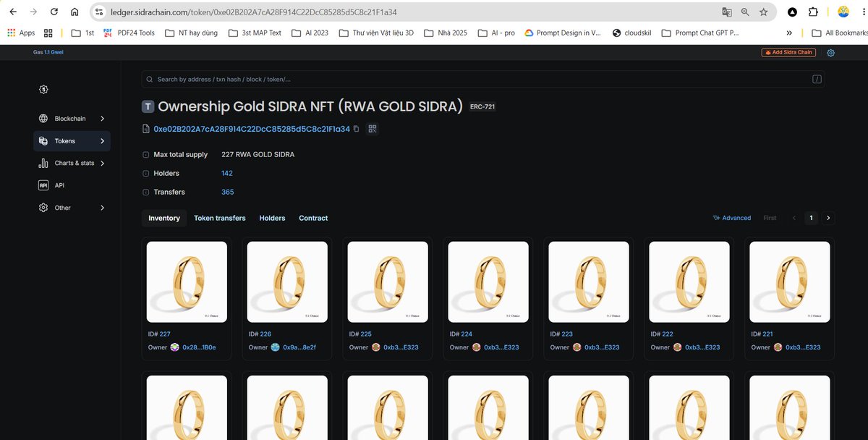Click site info icon in address bar
This screenshot has height=440, width=868.
coord(100,12)
